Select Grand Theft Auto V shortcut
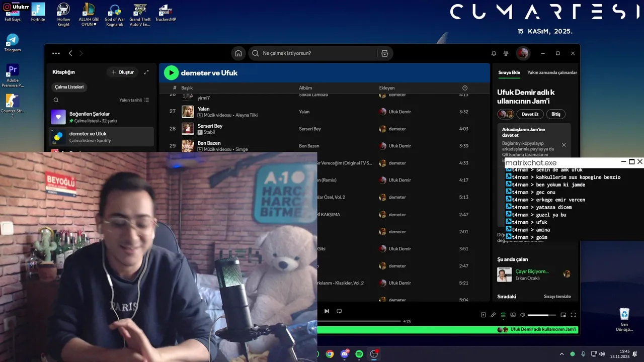The height and width of the screenshot is (362, 644). pyautogui.click(x=140, y=15)
